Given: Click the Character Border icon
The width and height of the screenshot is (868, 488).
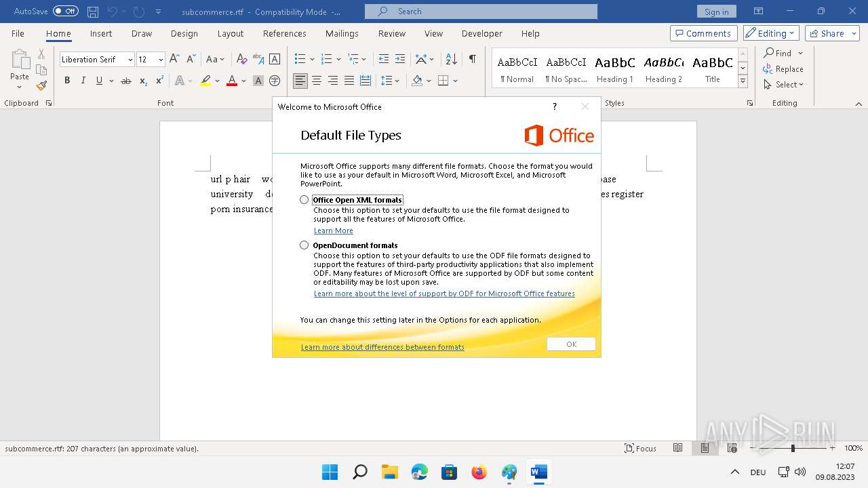Looking at the screenshot, I should [275, 60].
